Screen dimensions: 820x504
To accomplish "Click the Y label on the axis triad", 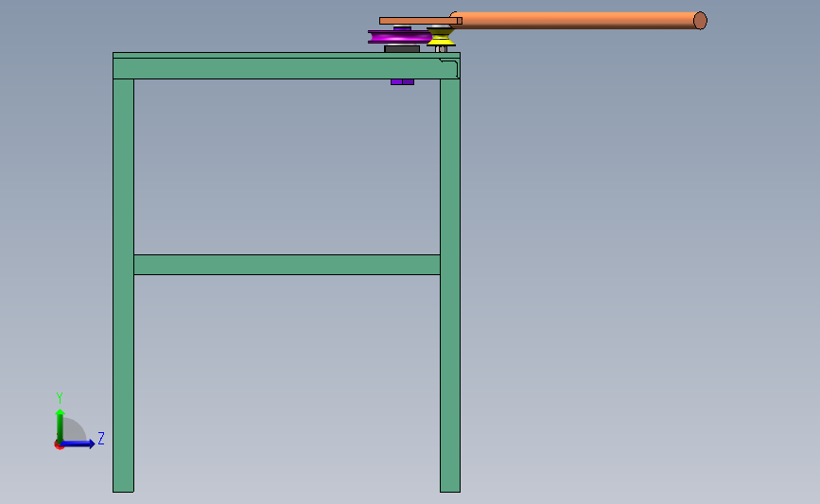I will click(59, 398).
